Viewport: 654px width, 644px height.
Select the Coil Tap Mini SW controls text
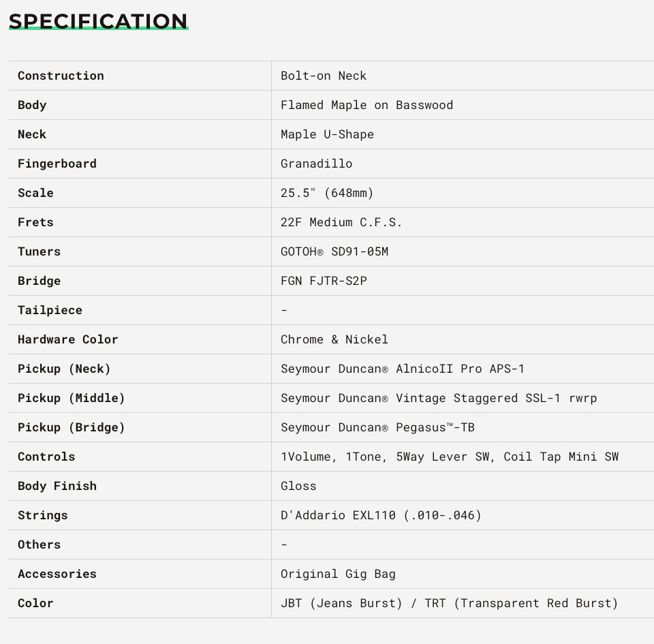[561, 457]
